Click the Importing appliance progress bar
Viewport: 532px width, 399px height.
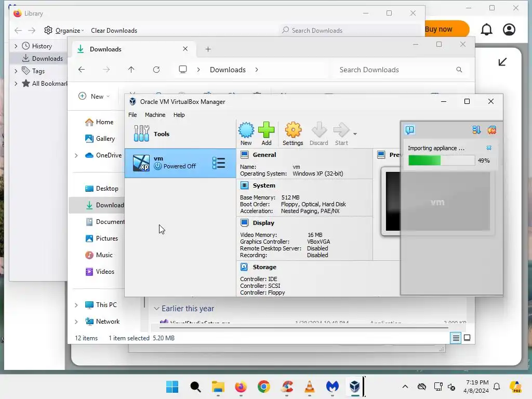[442, 161]
